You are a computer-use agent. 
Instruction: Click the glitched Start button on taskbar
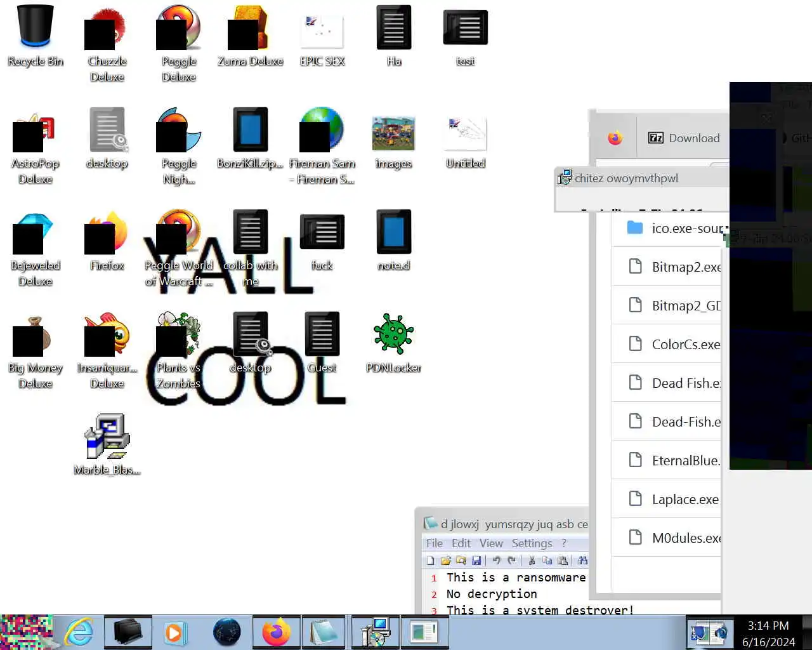click(x=27, y=632)
